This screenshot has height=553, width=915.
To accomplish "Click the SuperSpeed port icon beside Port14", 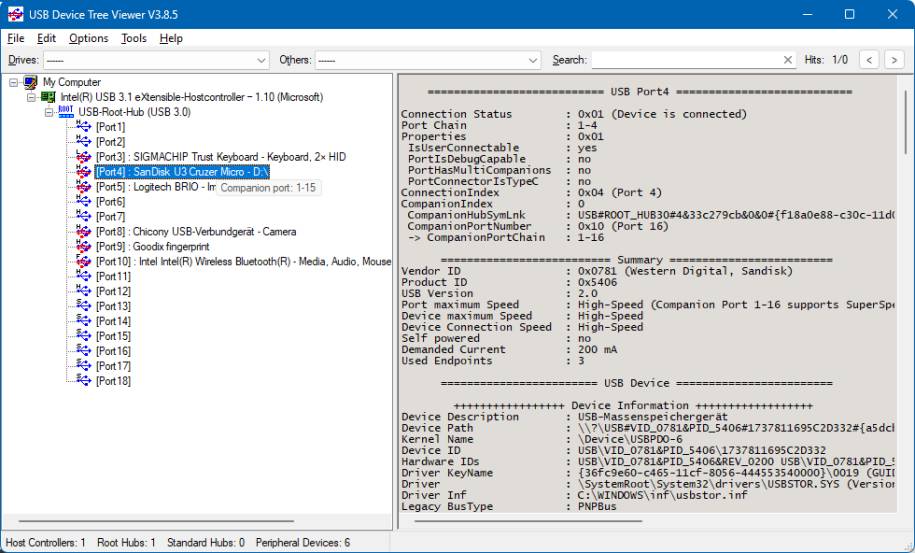I will point(83,321).
